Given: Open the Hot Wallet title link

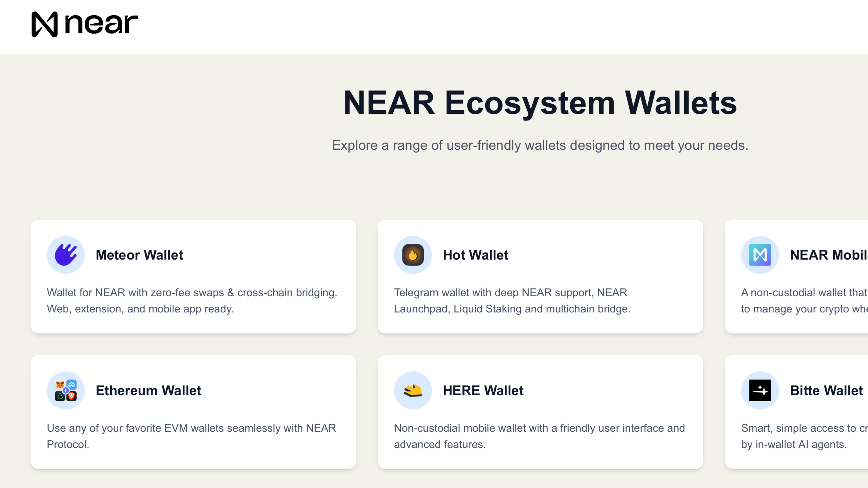Looking at the screenshot, I should [475, 255].
